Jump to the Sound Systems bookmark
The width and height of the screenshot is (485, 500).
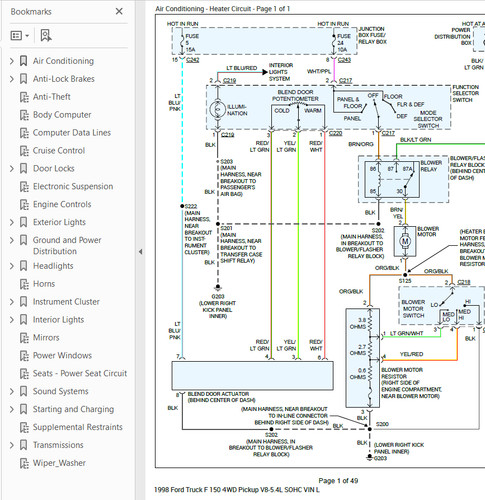point(61,391)
